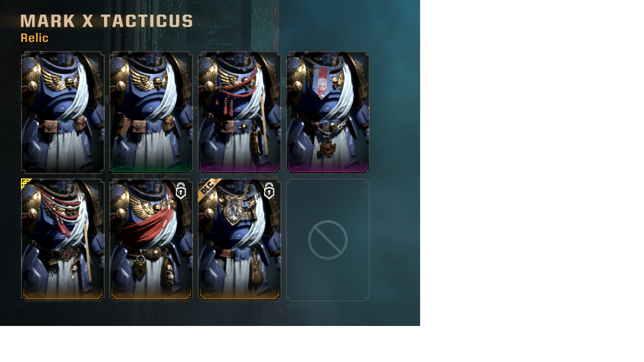The image size is (644, 362).
Task: Select the first plain winged-skull chest piece
Action: [63, 112]
